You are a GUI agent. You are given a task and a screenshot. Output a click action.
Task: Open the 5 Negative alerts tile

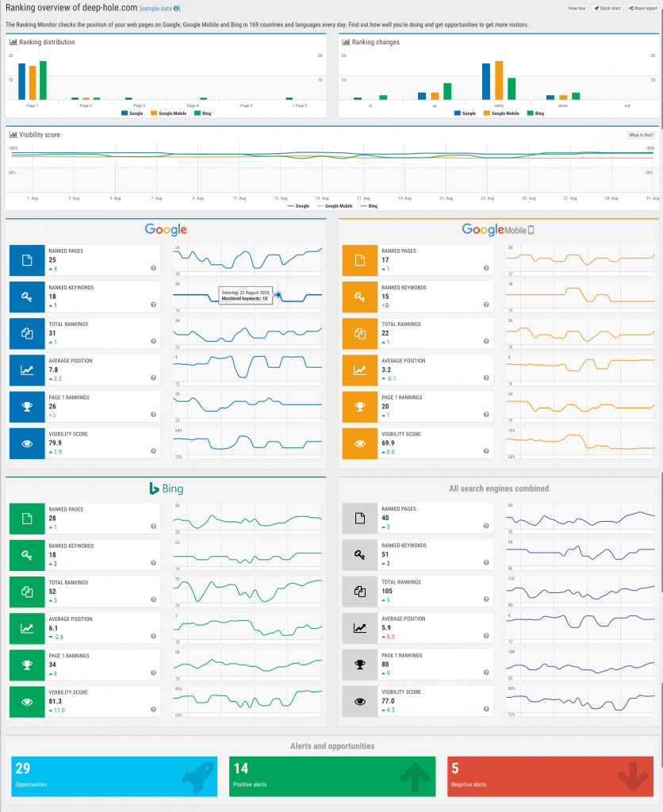click(x=550, y=777)
